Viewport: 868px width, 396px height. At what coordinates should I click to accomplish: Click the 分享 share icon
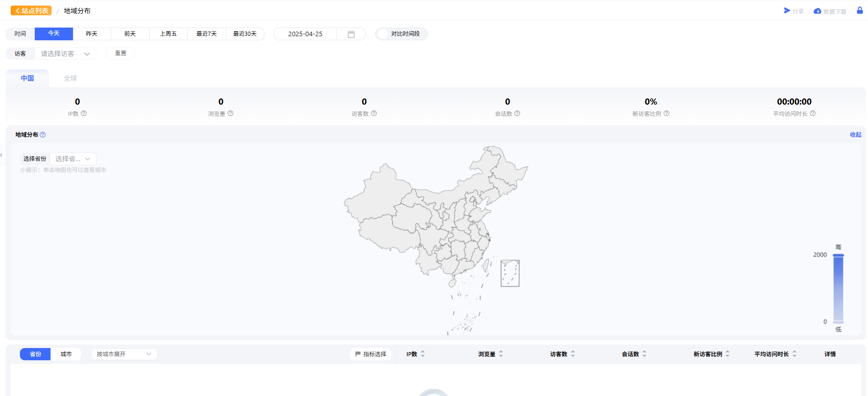(787, 11)
